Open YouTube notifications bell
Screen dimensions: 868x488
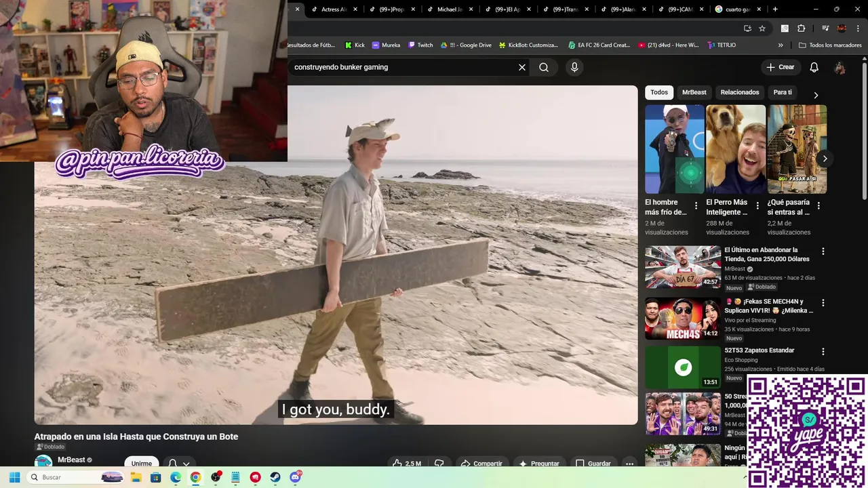[814, 67]
